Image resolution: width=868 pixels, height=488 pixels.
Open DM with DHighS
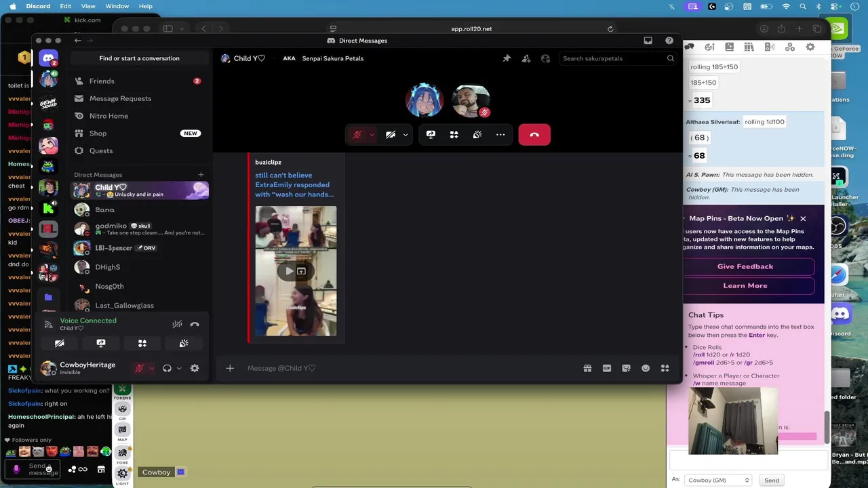click(139, 267)
